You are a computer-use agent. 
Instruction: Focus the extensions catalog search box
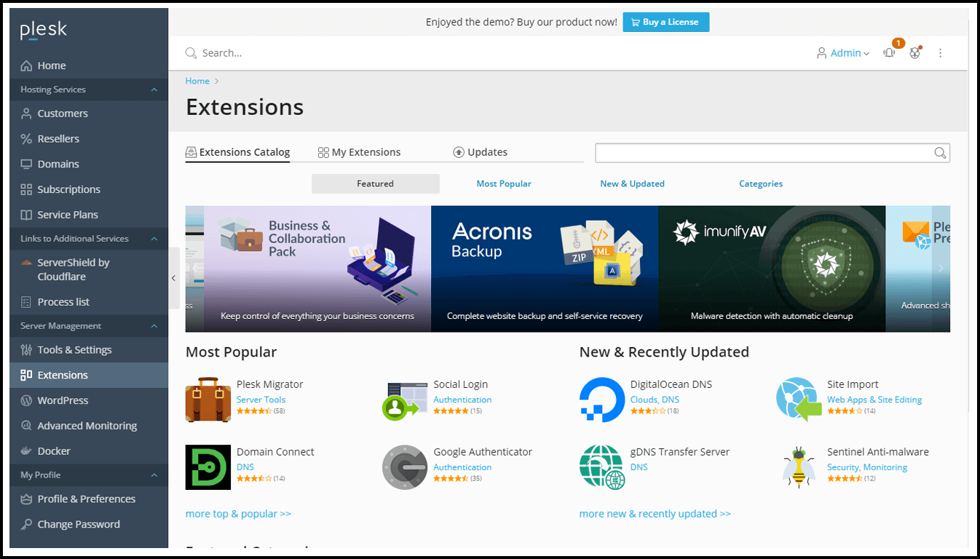pyautogui.click(x=764, y=153)
